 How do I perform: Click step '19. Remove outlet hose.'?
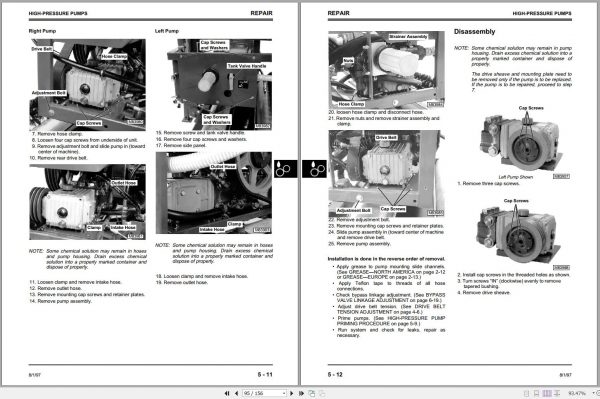click(182, 282)
